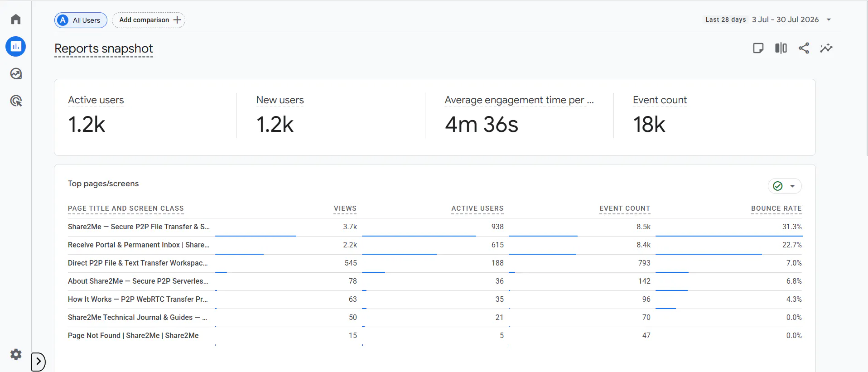
Task: Click the 31.3% bounce rate value
Action: 792,227
